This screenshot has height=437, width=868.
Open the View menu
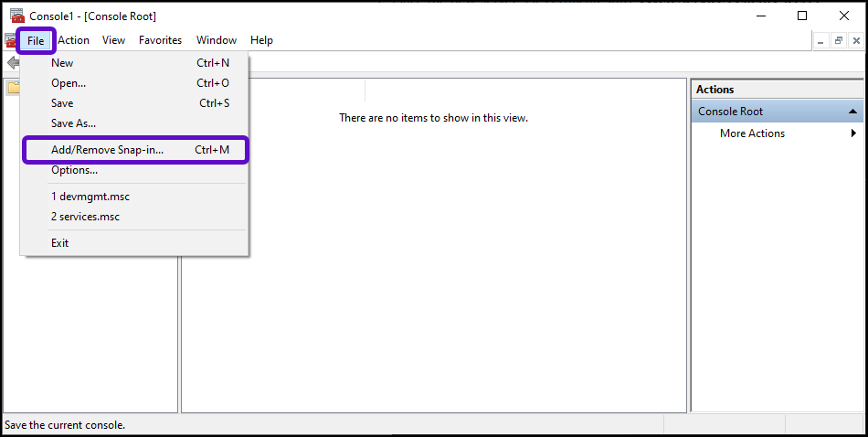pyautogui.click(x=114, y=40)
